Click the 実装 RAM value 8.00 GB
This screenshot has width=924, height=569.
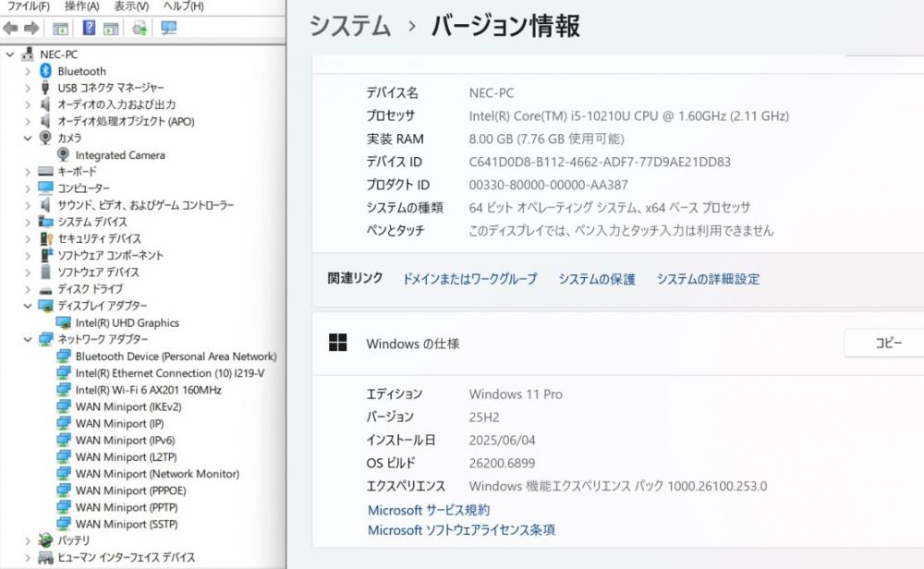tap(546, 139)
